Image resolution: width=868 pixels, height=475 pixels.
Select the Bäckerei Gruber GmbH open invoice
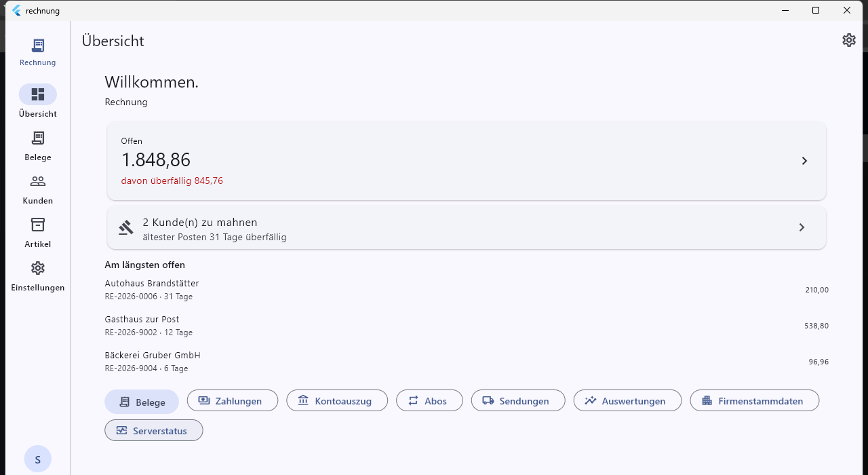[467, 362]
